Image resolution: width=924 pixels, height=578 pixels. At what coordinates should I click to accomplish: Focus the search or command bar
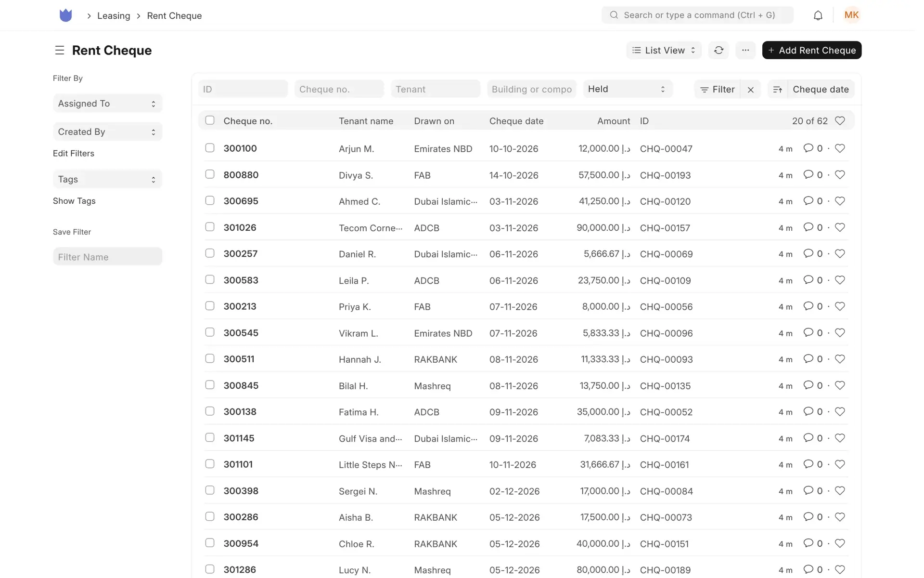[697, 15]
